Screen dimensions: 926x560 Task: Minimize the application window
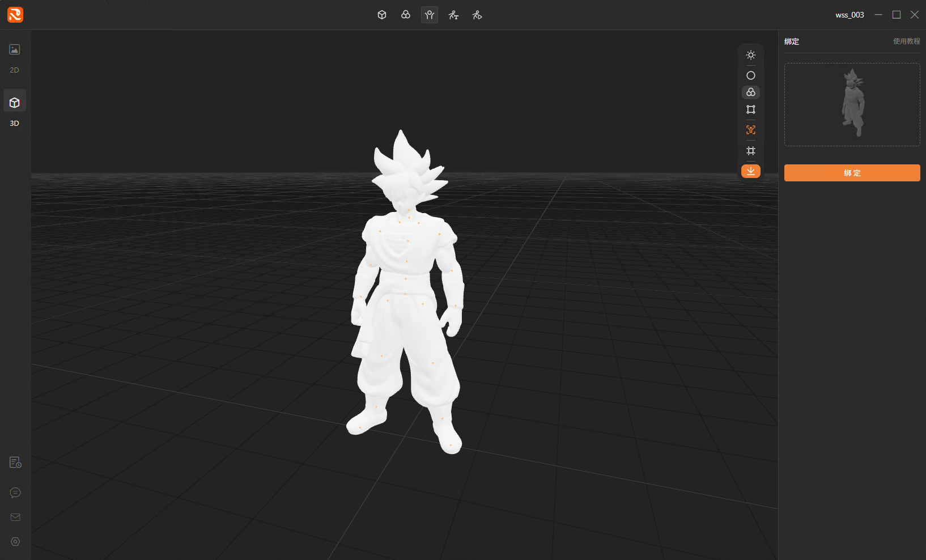878,15
